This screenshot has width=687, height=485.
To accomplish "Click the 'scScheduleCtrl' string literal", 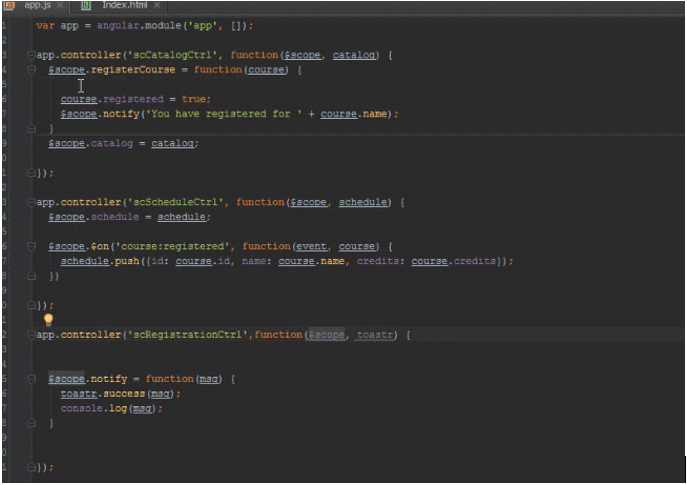I will tap(175, 202).
